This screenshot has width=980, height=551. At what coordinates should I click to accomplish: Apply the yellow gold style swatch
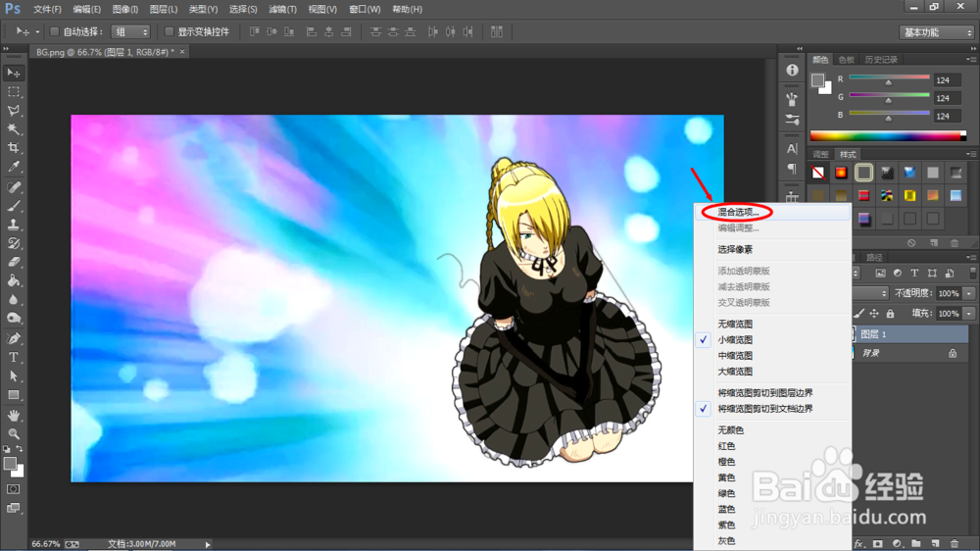coord(910,196)
